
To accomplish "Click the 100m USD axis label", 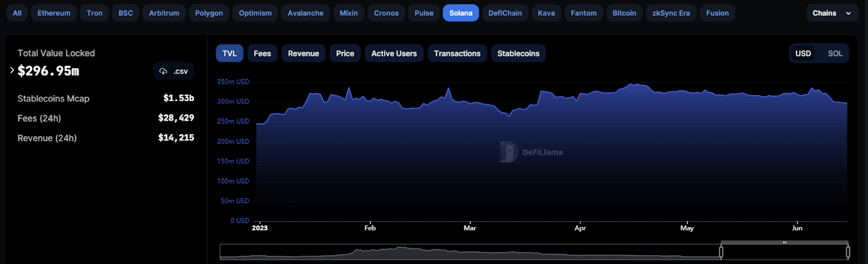I will 233,181.
